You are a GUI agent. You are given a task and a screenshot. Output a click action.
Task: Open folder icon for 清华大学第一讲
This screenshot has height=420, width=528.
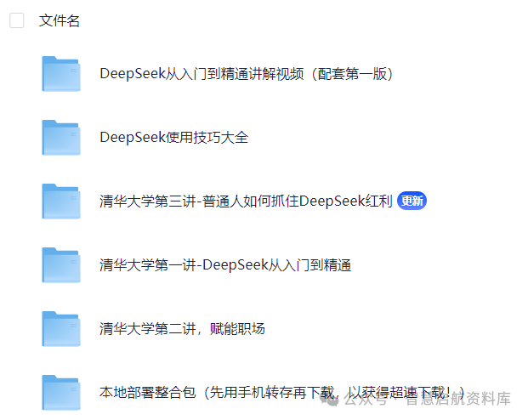pos(61,264)
